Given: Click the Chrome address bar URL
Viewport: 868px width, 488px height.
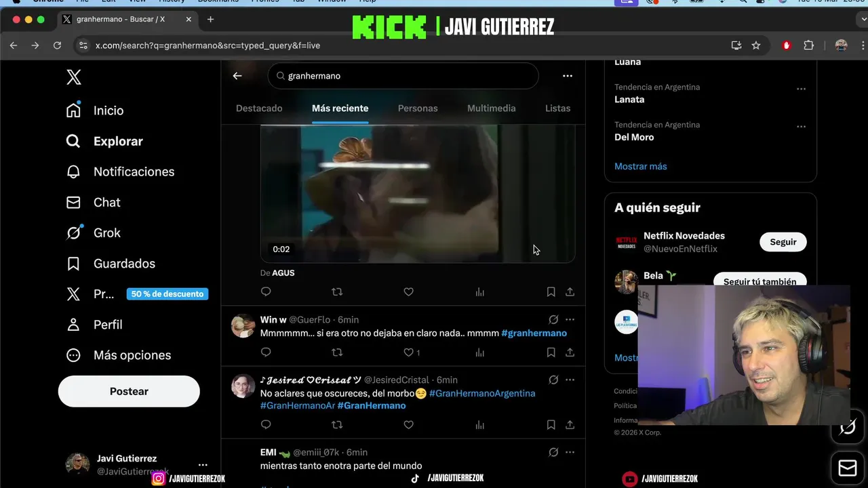Looking at the screenshot, I should [x=208, y=45].
